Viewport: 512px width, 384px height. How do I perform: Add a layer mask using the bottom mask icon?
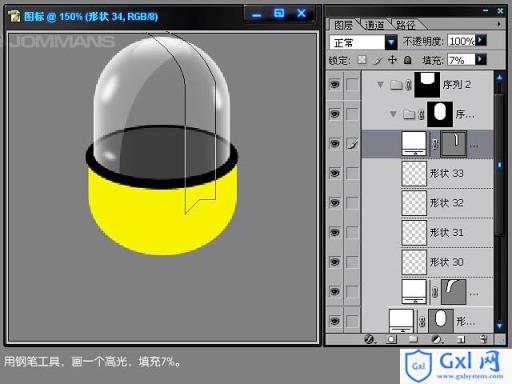[x=391, y=339]
